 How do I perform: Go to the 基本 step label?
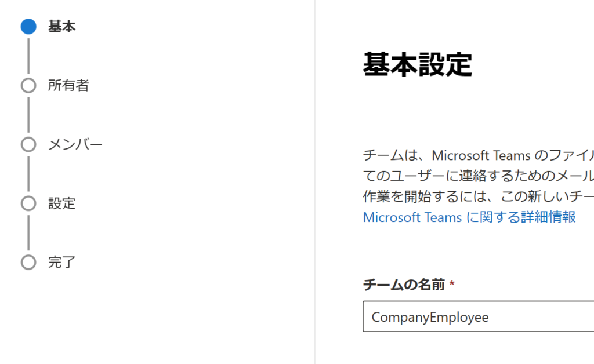click(x=61, y=27)
